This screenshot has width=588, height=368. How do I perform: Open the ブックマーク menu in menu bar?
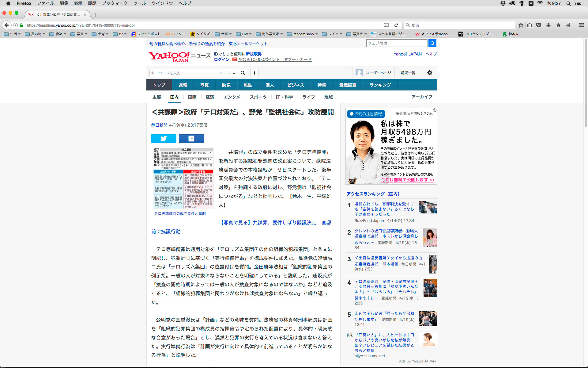pos(115,3)
